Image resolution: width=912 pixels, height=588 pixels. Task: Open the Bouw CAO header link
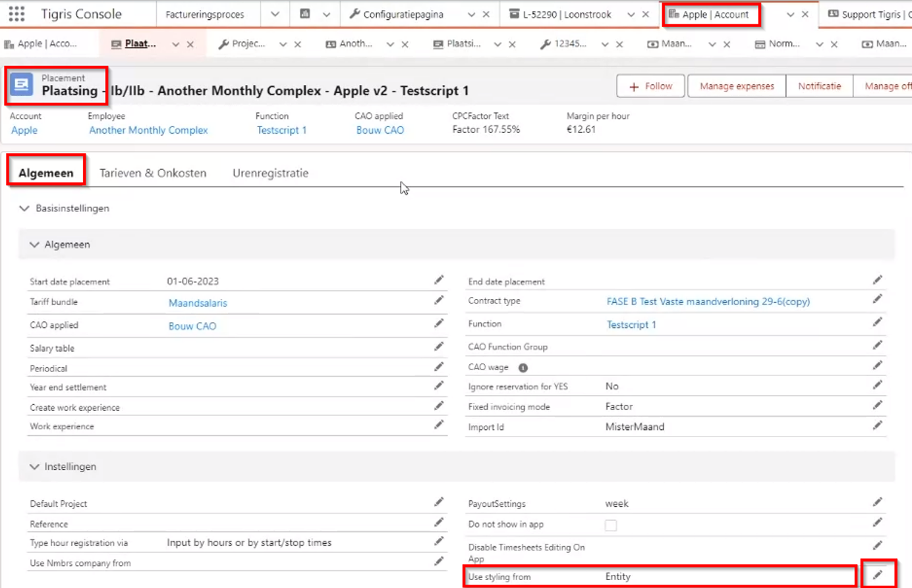click(380, 130)
